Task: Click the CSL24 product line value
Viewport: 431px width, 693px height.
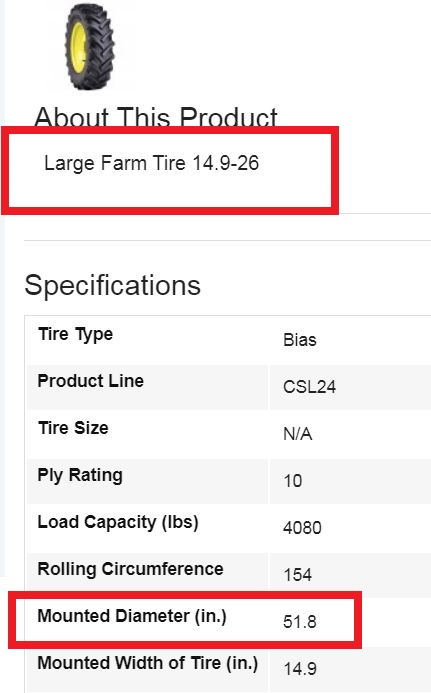Action: (309, 387)
